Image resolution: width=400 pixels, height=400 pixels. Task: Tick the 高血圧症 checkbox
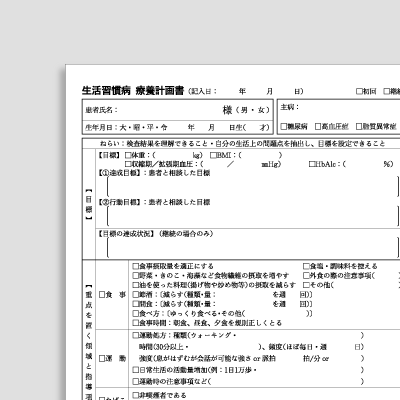[x=318, y=126]
